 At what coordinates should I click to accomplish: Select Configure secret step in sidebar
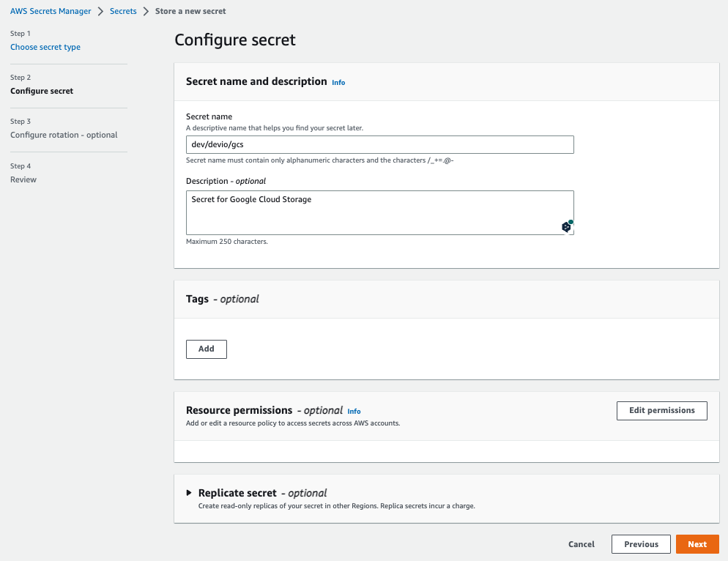(42, 91)
